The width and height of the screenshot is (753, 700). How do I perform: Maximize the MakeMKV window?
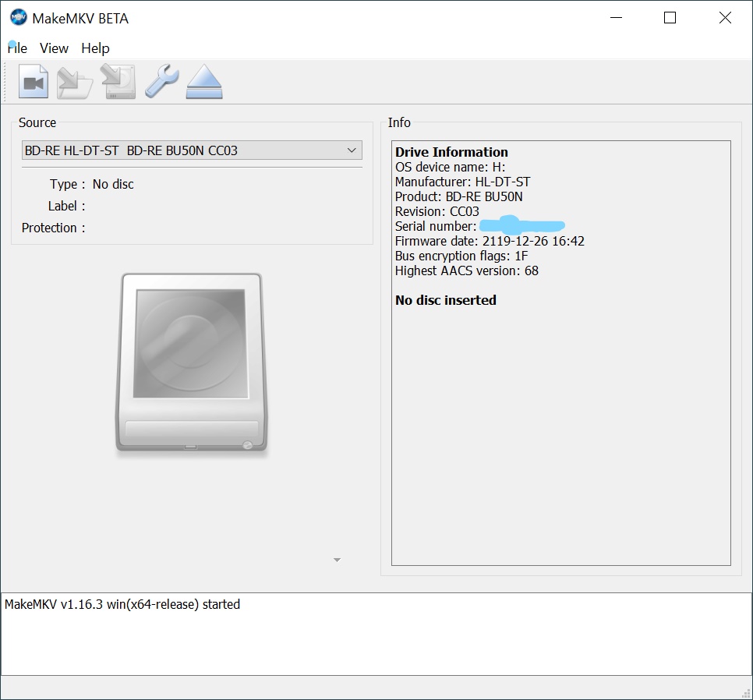670,18
